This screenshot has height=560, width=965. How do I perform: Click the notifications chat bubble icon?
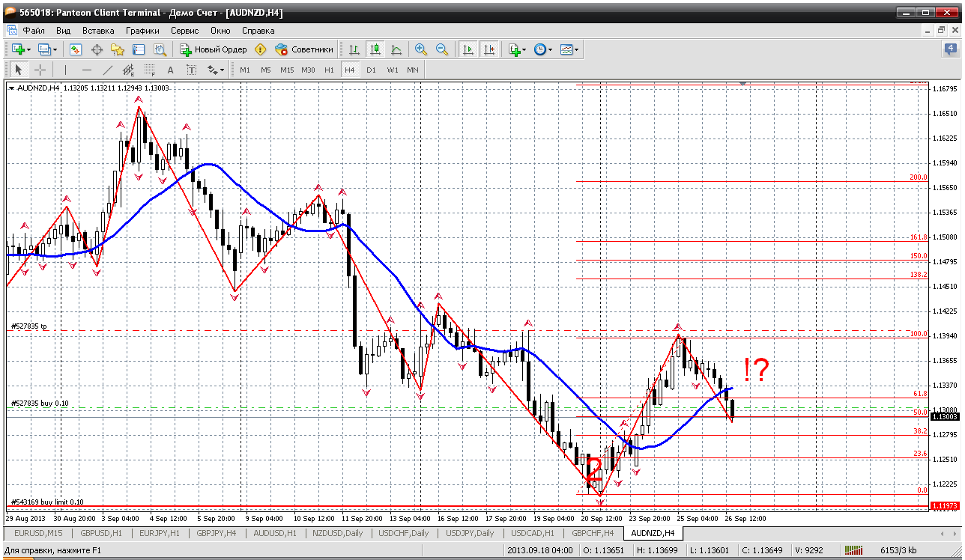tap(951, 49)
